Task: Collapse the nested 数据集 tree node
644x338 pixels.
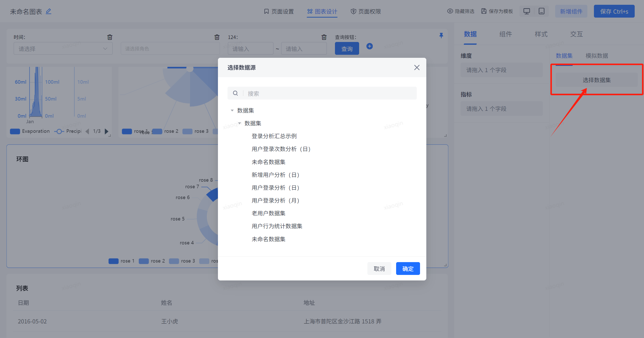Action: pyautogui.click(x=240, y=123)
